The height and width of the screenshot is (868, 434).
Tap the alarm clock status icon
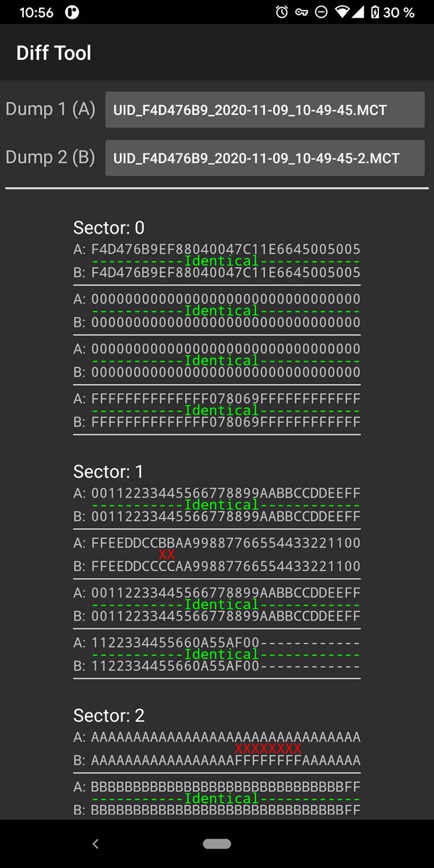pyautogui.click(x=281, y=12)
